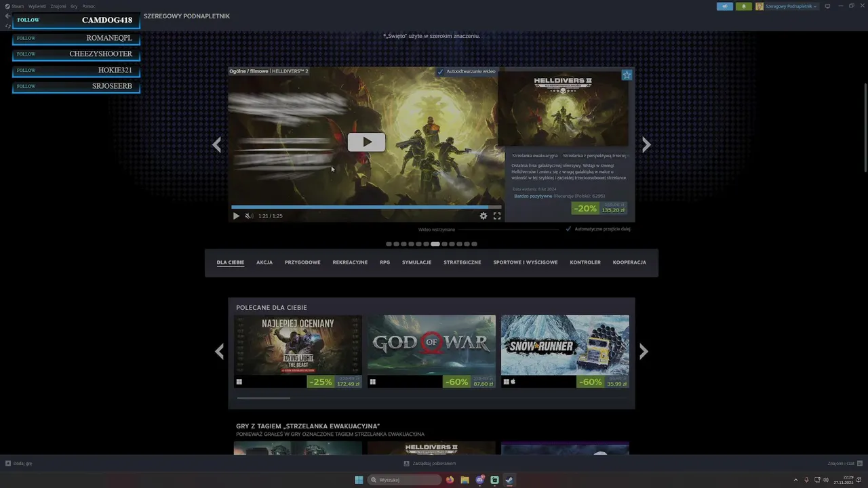Screen dimensions: 868x488
Task: Go back with the navigation arrow
Action: pyautogui.click(x=7, y=16)
